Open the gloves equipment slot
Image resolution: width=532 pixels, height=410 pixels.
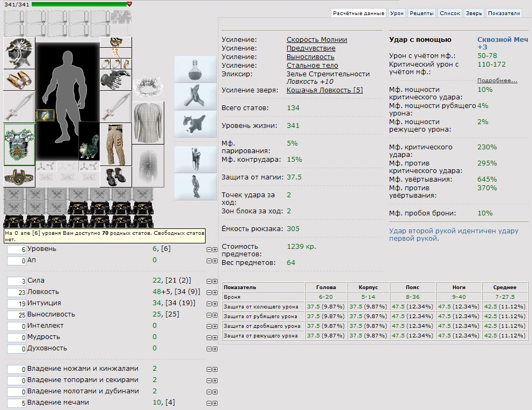116,80
